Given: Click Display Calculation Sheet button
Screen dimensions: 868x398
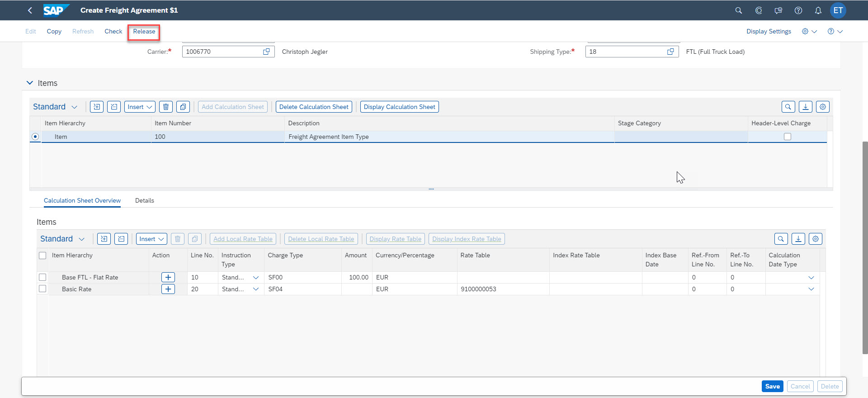Looking at the screenshot, I should [399, 107].
